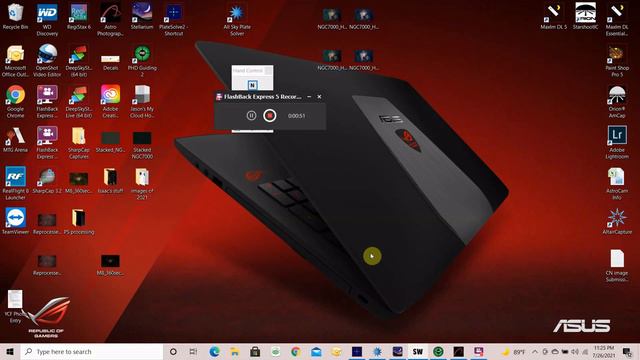Launch Microsoft Edge from the taskbar
Viewport: 640px width, 360px height.
[214, 351]
